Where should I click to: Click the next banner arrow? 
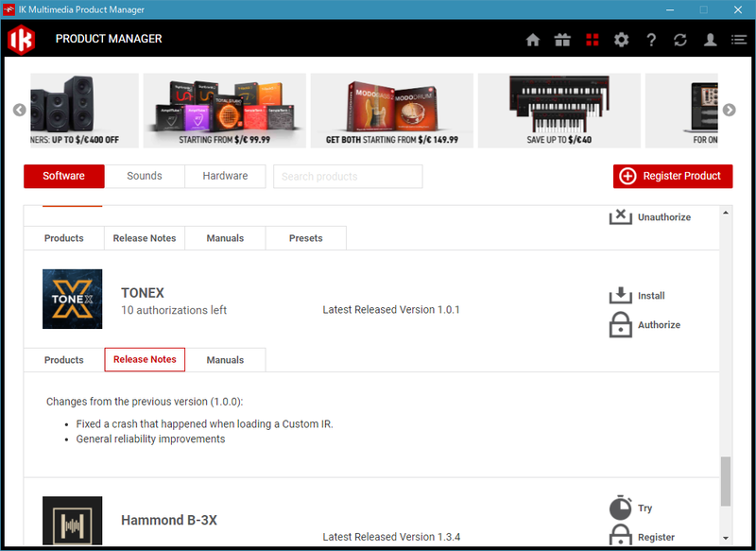point(729,110)
